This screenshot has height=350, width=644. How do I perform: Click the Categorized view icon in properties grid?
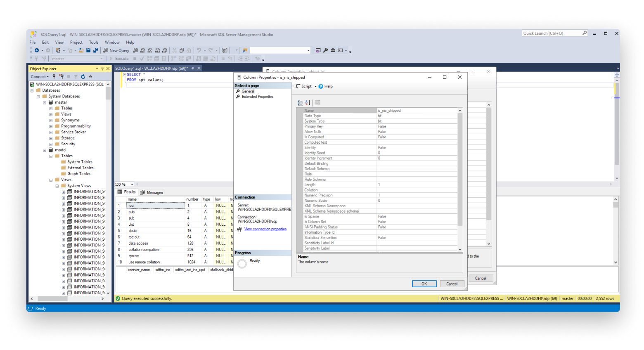pos(300,103)
